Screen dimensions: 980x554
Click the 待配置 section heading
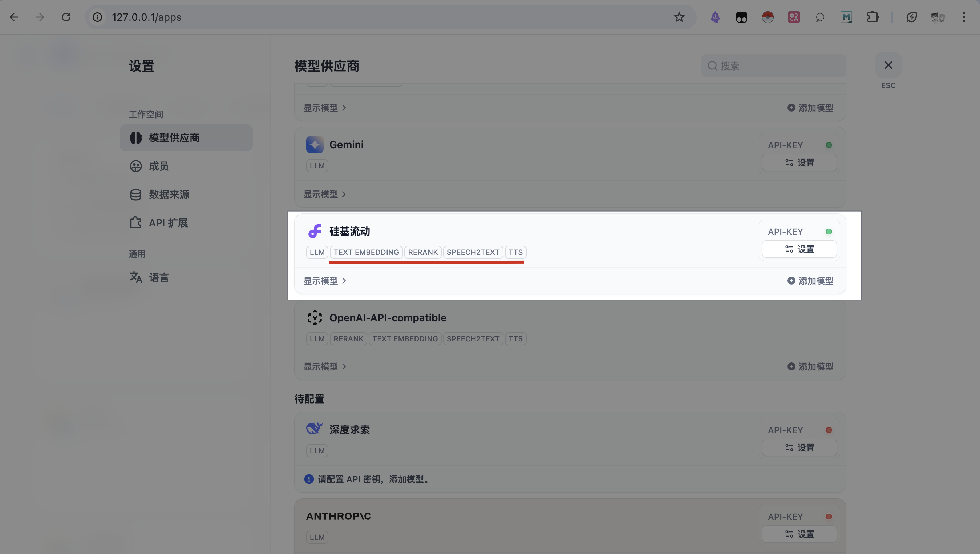pyautogui.click(x=309, y=399)
